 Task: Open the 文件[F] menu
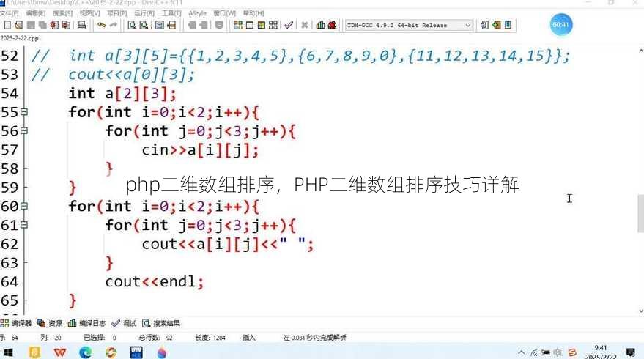(x=9, y=13)
